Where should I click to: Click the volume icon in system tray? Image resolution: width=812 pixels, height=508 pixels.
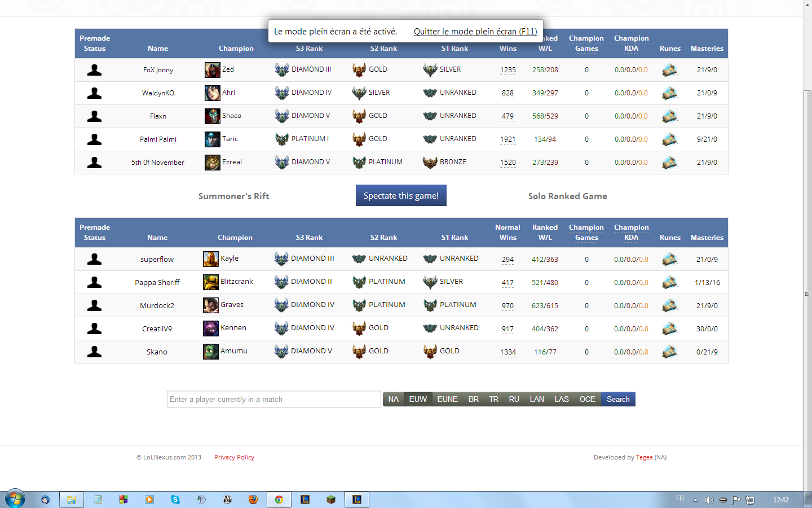point(709,500)
